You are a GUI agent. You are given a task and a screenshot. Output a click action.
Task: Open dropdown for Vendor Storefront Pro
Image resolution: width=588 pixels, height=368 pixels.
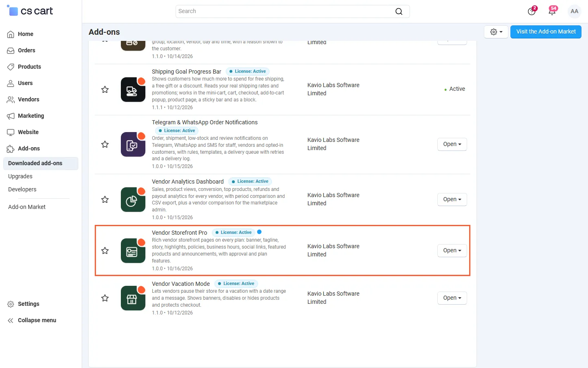[x=452, y=251]
